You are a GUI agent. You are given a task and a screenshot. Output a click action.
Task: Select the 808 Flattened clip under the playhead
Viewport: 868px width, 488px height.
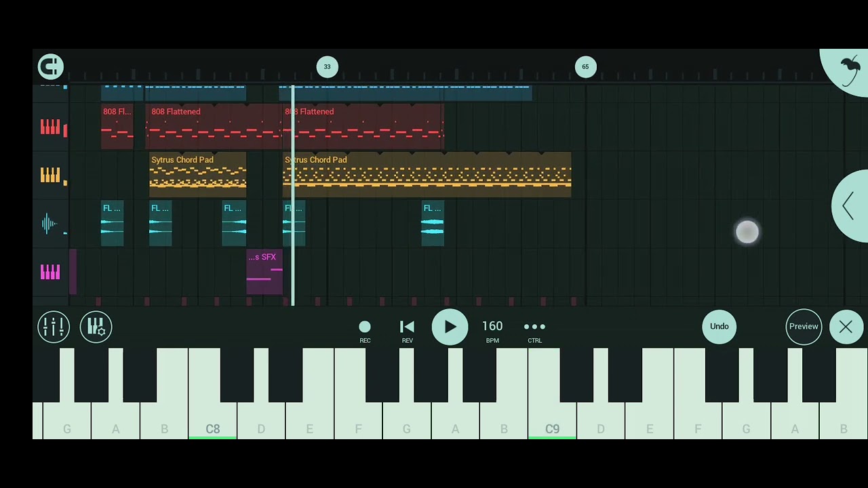point(363,127)
